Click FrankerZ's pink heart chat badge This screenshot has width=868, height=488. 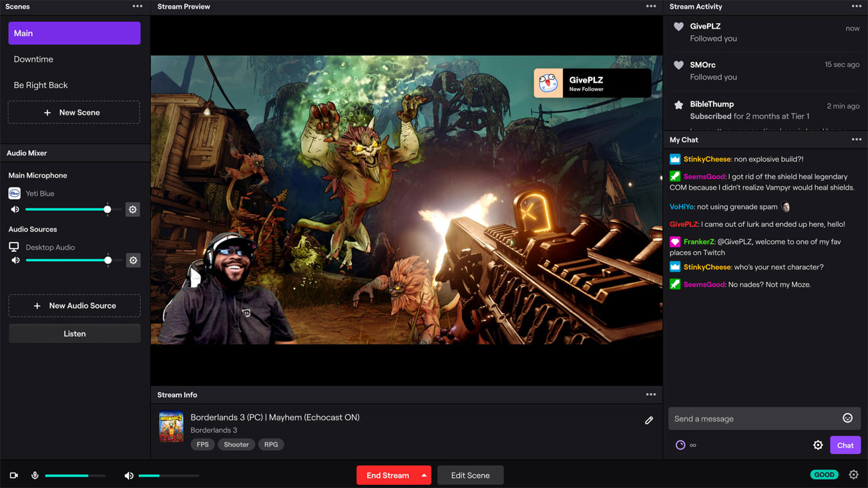pos(675,242)
